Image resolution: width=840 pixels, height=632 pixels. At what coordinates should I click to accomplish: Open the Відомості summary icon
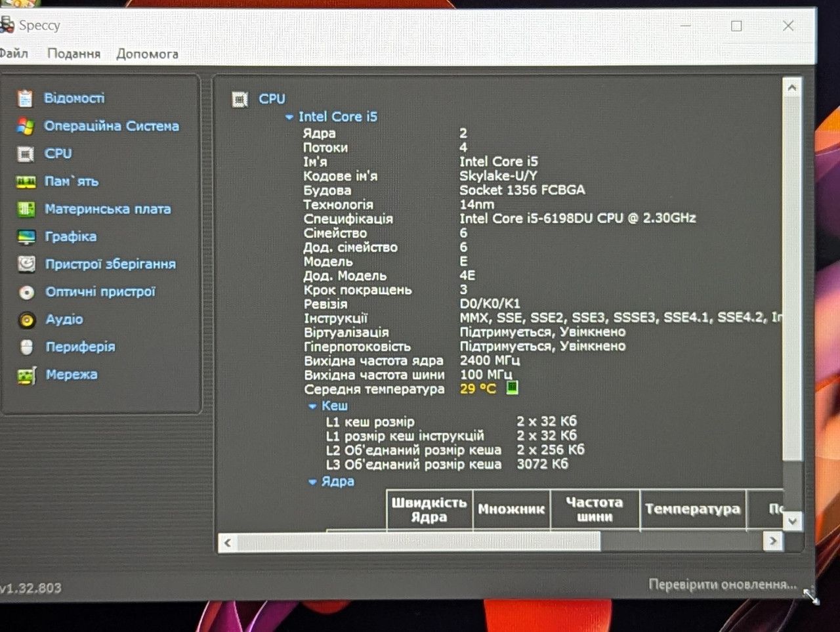point(25,98)
